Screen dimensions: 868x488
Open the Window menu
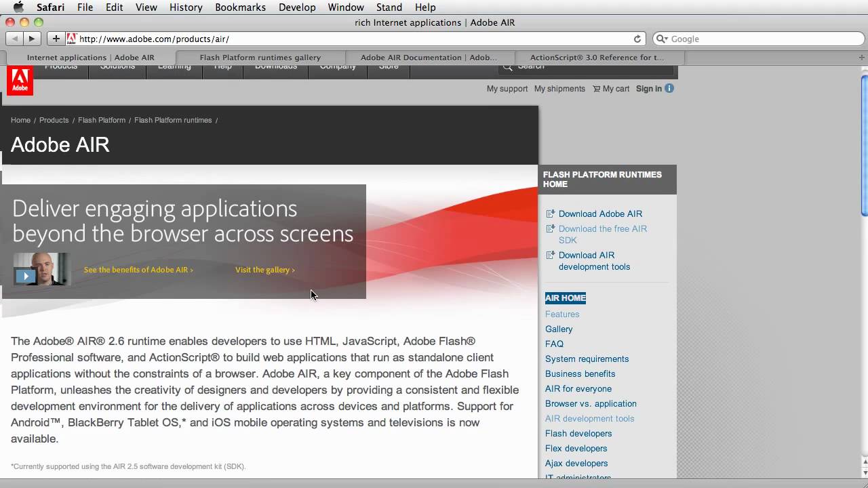[x=346, y=7]
